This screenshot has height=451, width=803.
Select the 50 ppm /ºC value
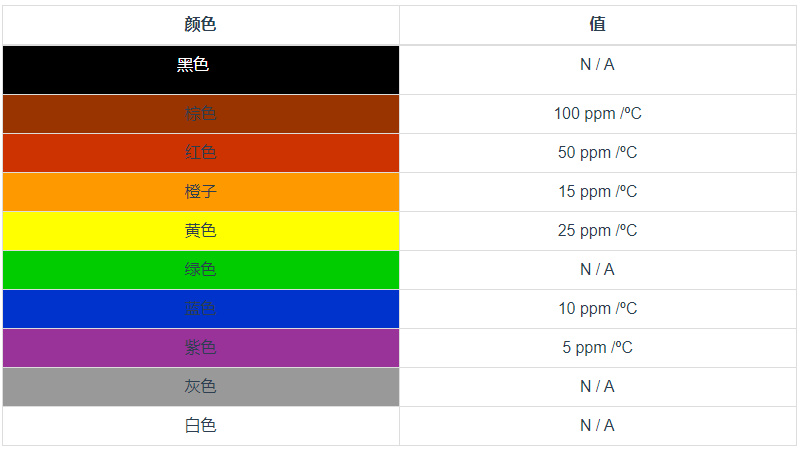point(597,153)
